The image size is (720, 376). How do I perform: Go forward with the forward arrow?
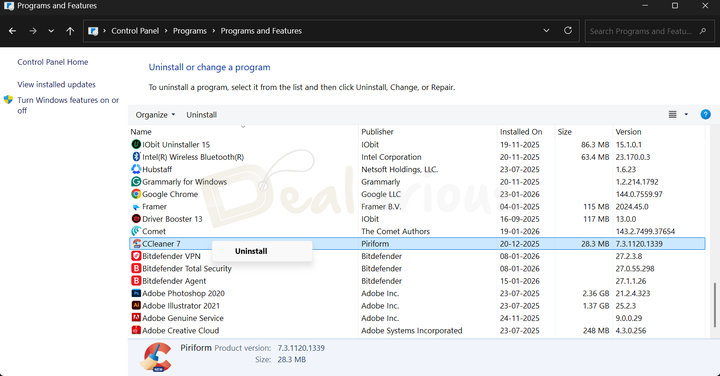click(33, 31)
